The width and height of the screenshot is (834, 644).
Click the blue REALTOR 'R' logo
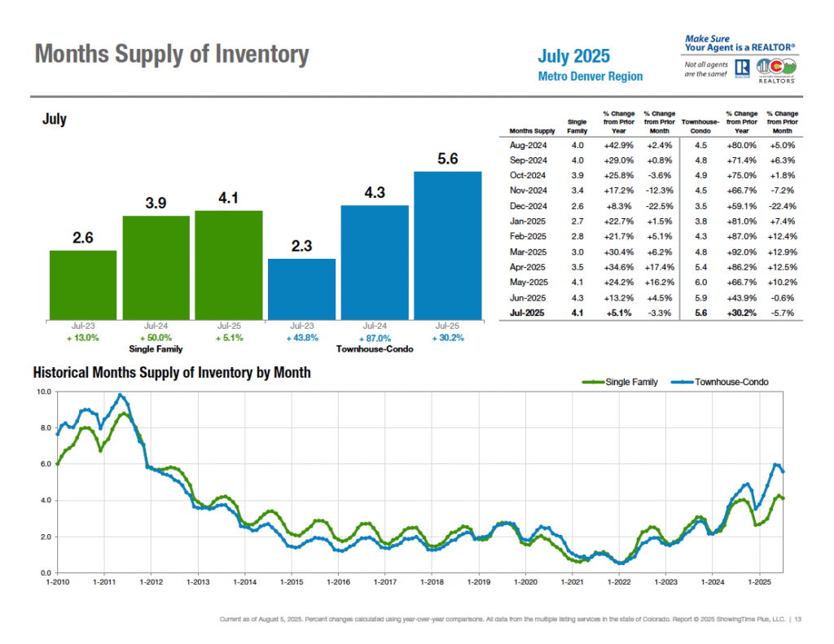(742, 69)
